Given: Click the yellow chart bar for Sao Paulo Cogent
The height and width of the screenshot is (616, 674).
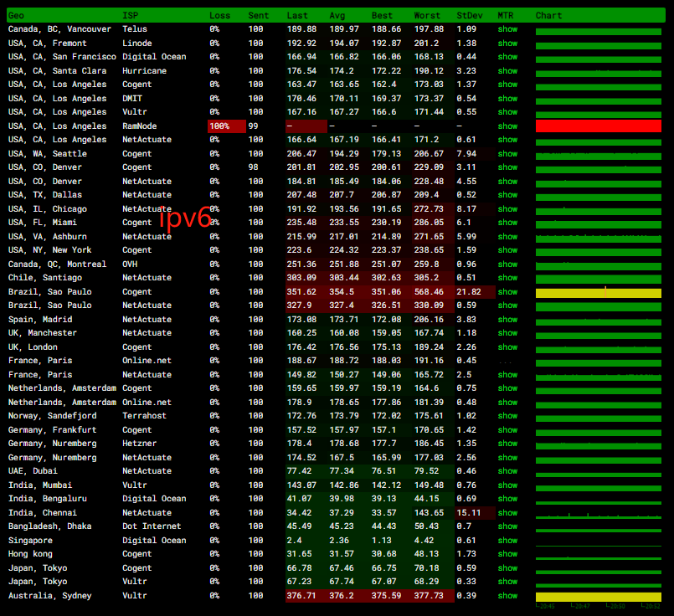Looking at the screenshot, I should (599, 293).
